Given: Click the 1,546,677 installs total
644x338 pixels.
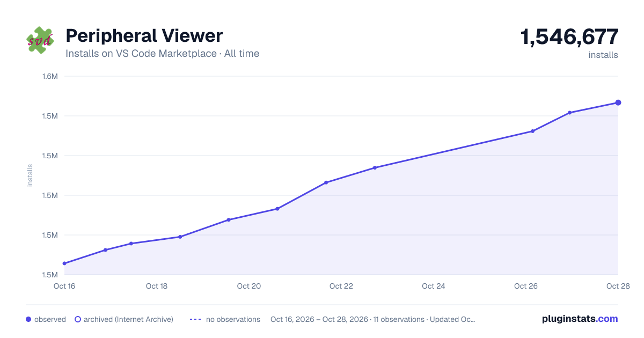Looking at the screenshot, I should pos(569,37).
